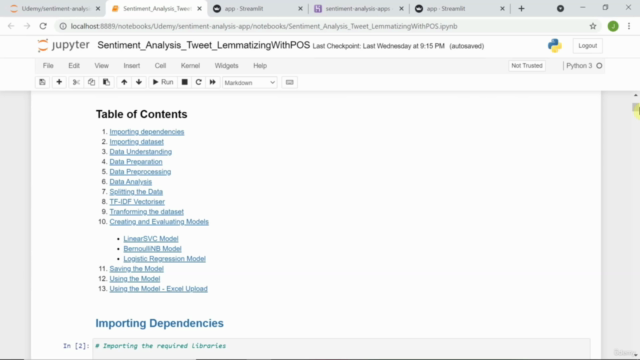The height and width of the screenshot is (360, 640).
Task: Follow the Tranforming the dataset link
Action: (147, 212)
